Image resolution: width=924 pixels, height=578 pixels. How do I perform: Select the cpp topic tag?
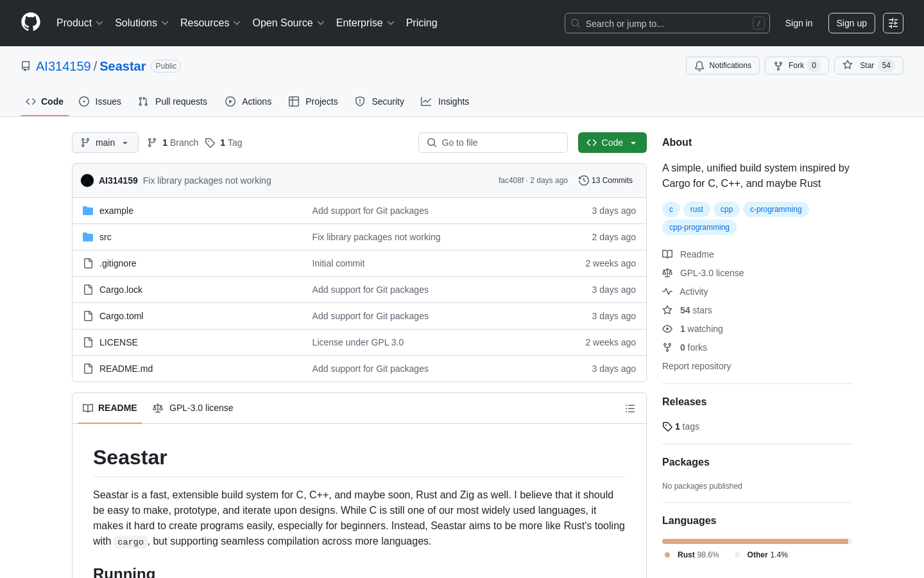tap(726, 209)
